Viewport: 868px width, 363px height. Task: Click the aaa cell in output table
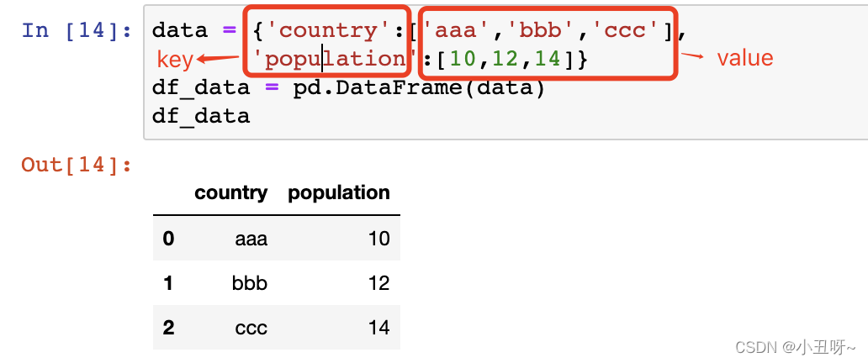[251, 239]
